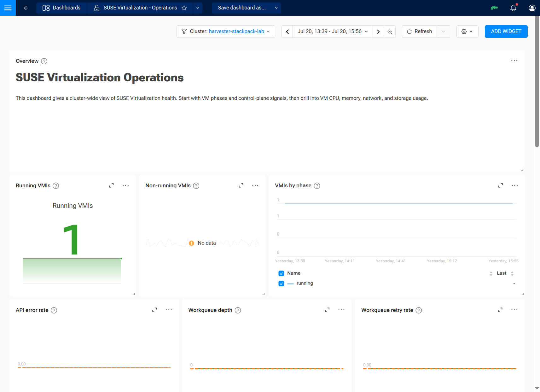
Task: Show help for API error rate widget
Action: pos(54,310)
